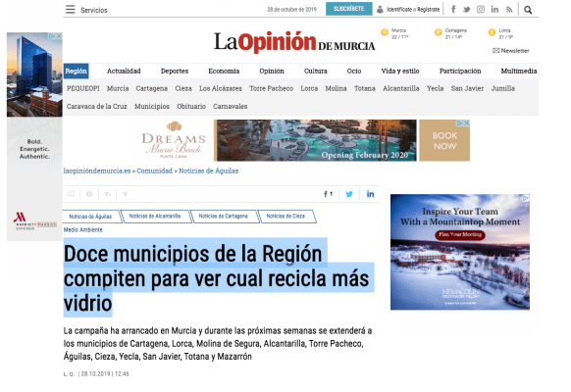Click the LinkedIn icon in header
The image size is (571, 392).
click(494, 10)
